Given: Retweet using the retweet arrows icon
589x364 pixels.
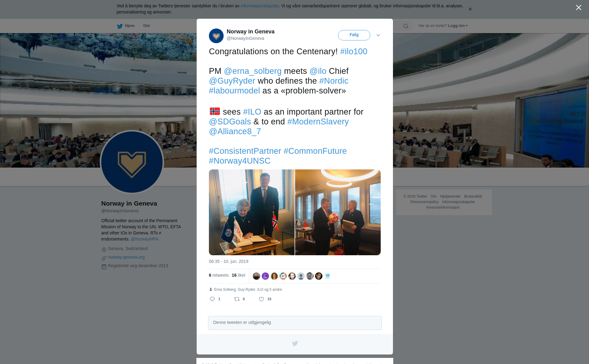Looking at the screenshot, I should pos(237,299).
